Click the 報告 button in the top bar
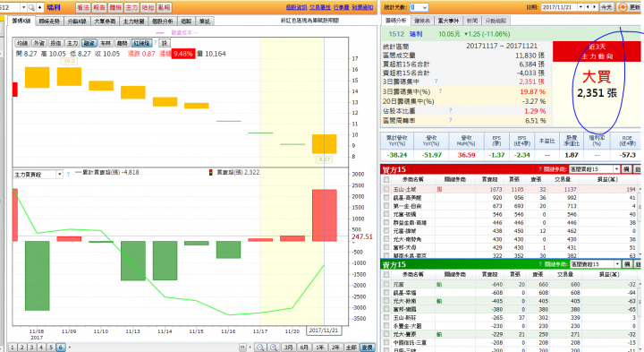Image resolution: width=644 pixels, height=352 pixels. pos(99,7)
